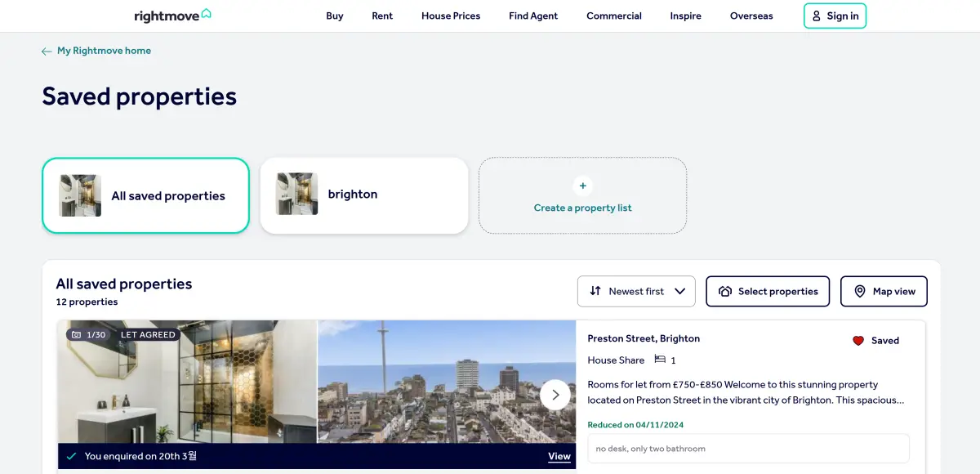
Task: Click the Rooms for let description text
Action: point(746,392)
